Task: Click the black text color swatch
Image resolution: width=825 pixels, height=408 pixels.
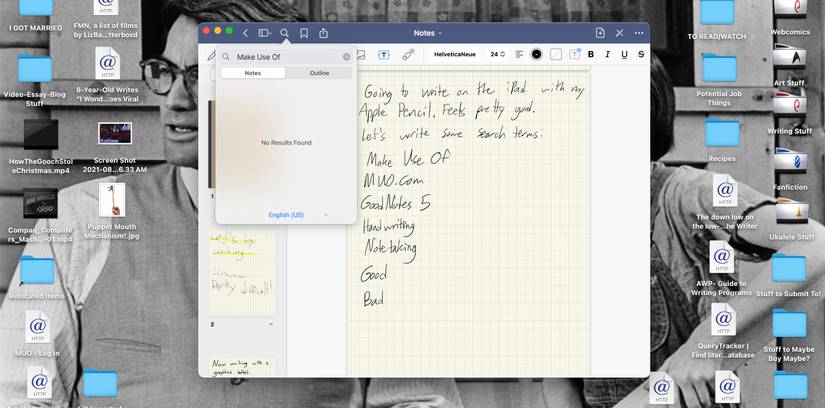Action: tap(536, 54)
